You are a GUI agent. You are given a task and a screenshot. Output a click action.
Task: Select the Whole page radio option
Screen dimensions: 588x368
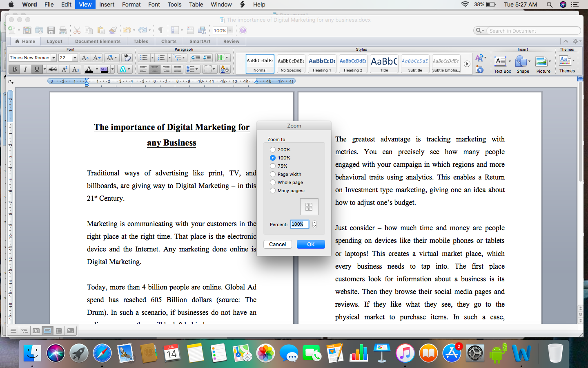coord(273,182)
